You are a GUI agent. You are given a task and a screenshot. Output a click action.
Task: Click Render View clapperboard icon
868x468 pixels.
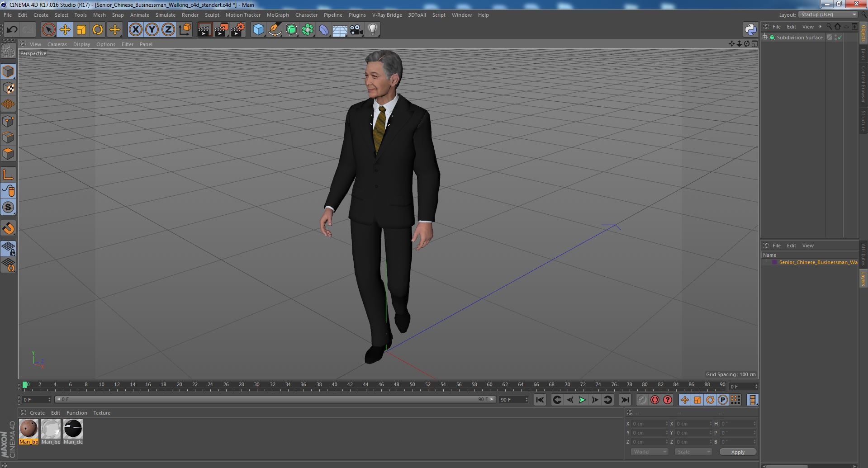tap(204, 30)
